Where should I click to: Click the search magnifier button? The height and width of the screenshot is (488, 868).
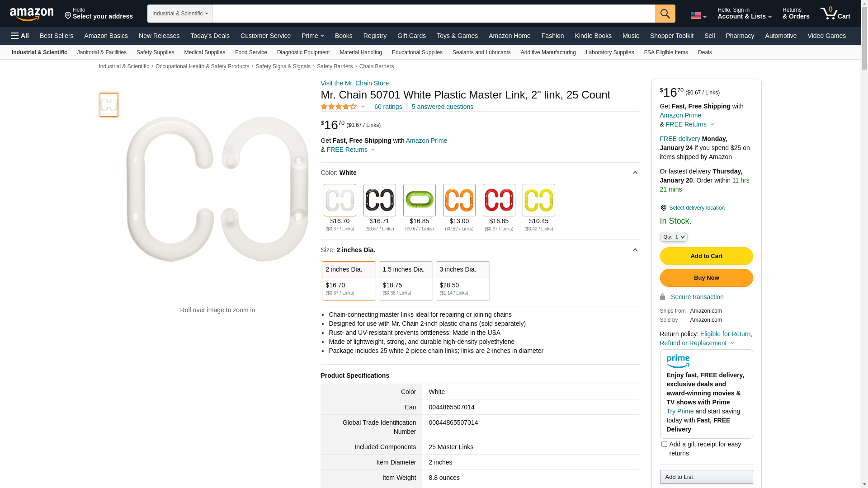click(665, 14)
